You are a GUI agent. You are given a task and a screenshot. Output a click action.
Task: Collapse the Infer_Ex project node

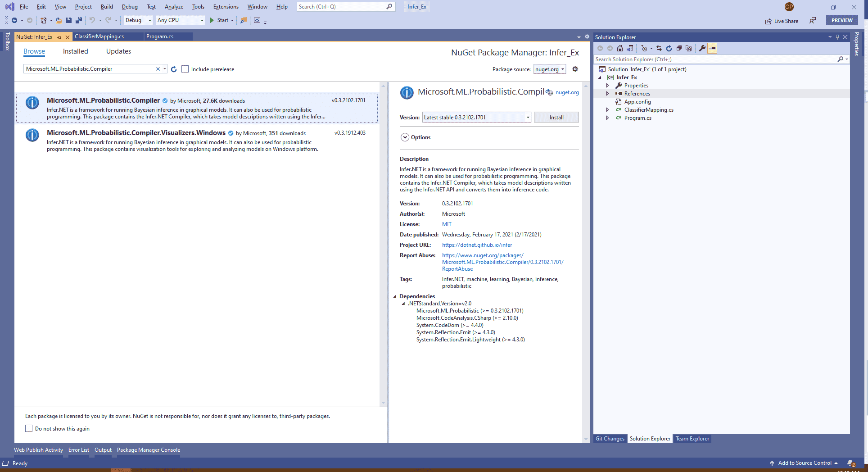click(x=600, y=77)
